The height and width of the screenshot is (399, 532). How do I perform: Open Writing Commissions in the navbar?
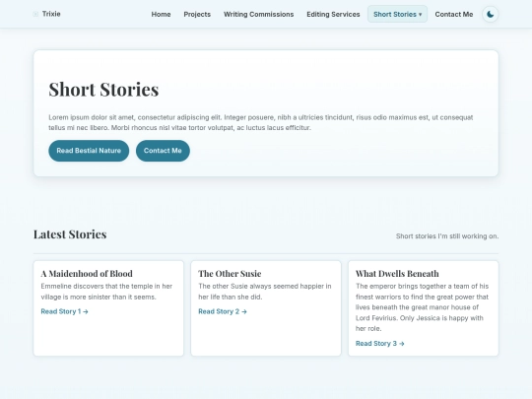tap(258, 14)
